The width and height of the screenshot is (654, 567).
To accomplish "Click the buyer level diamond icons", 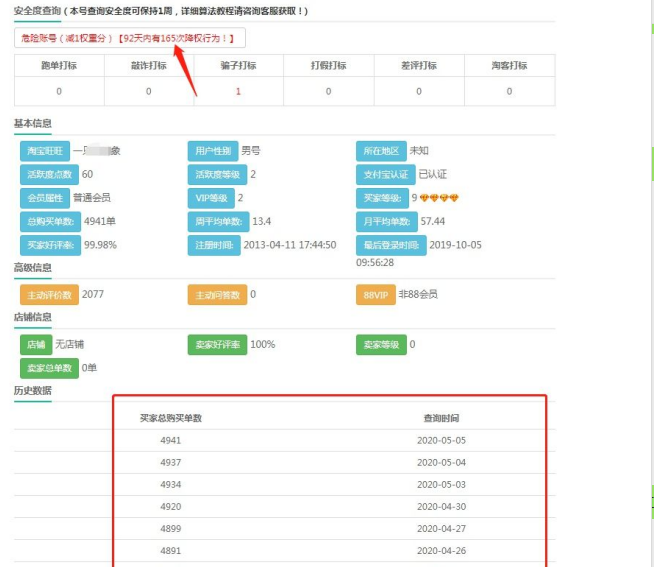I will [439, 198].
